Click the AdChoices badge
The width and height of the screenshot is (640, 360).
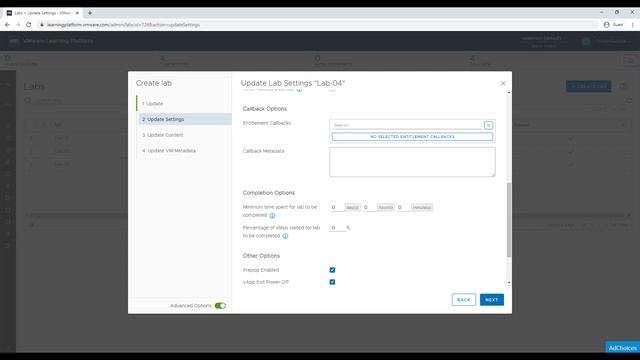click(622, 347)
